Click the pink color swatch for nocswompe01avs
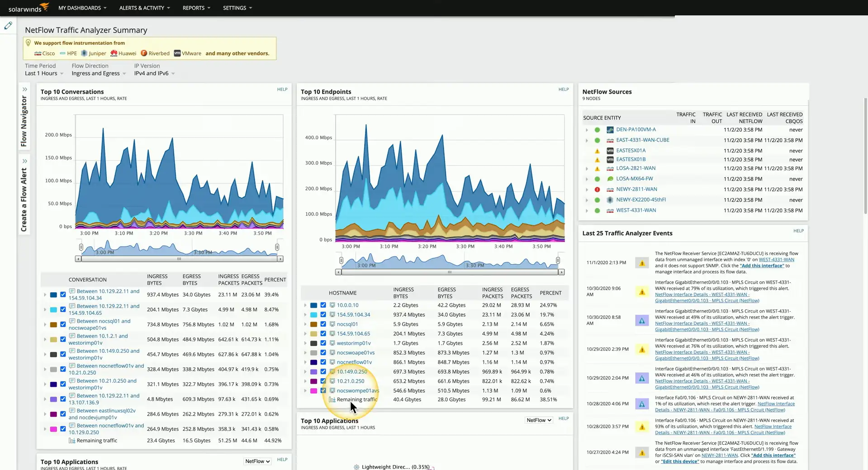The height and width of the screenshot is (470, 868). click(x=313, y=391)
